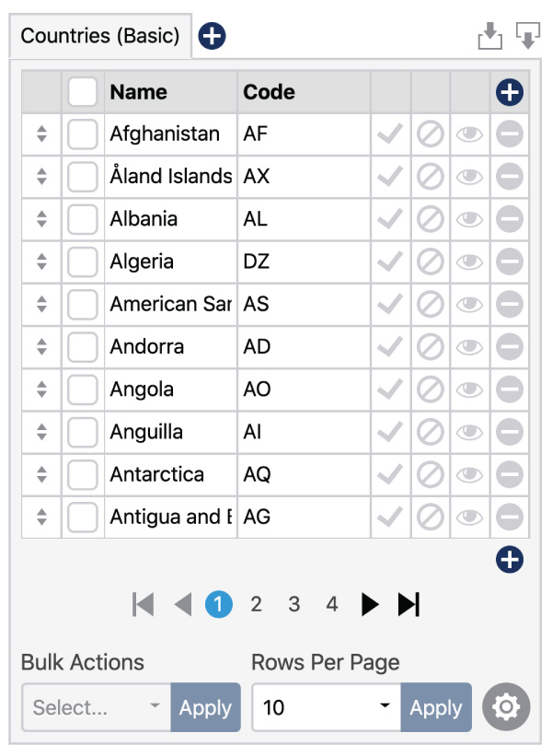Show the Angola row via eye icon
552x756 pixels.
coord(469,389)
